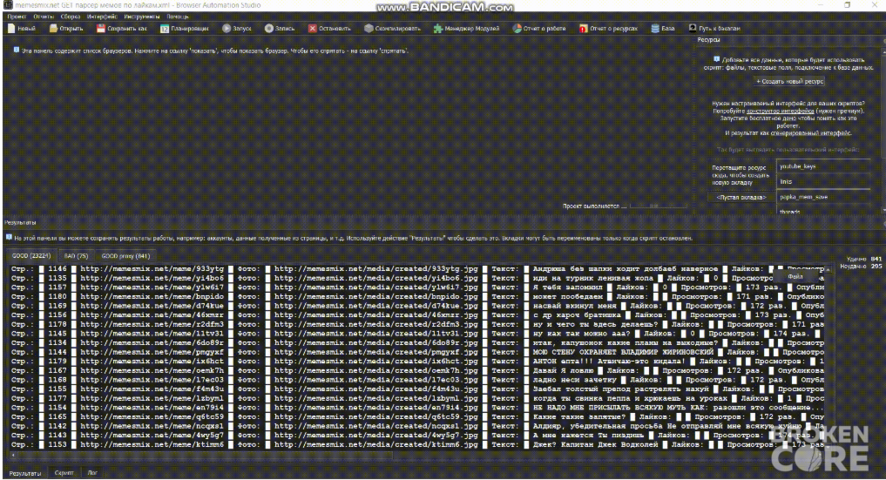Image resolution: width=886 pixels, height=480 pixels.
Task: Click result URL http://memesmix.net/meme/d74kue
Action: 152,306
